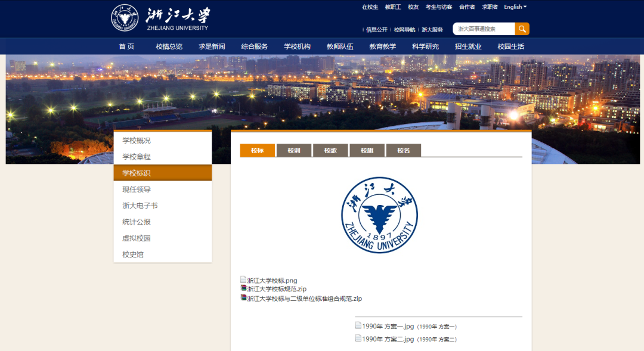This screenshot has height=351, width=644.
Task: Open the 校旗 tab
Action: [367, 151]
